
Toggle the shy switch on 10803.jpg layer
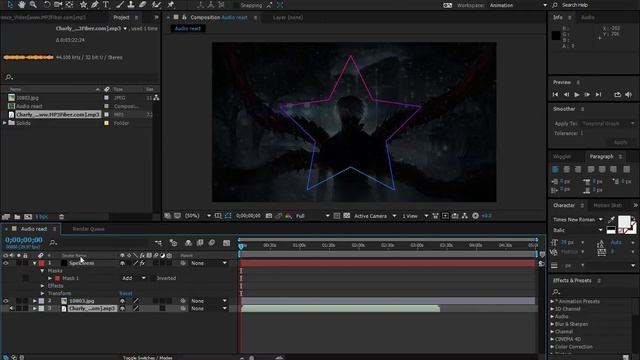[122, 301]
